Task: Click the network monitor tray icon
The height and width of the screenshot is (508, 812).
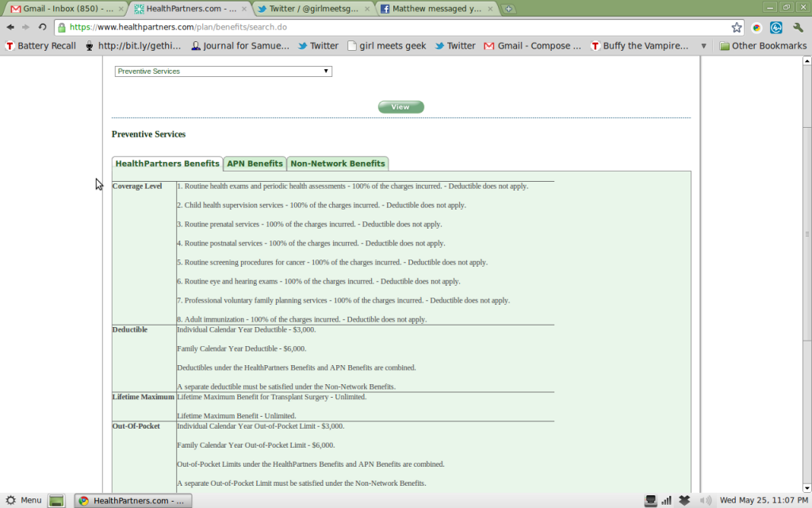Action: click(x=650, y=500)
